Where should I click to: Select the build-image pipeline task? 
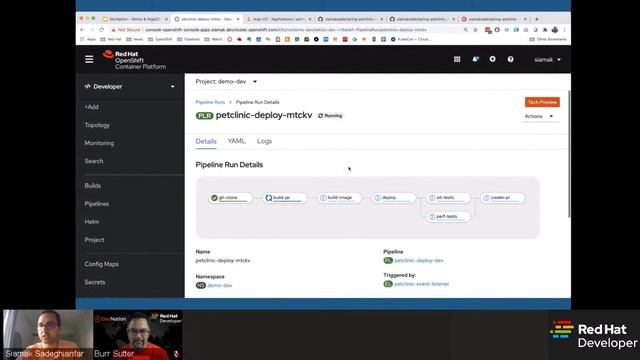[339, 198]
